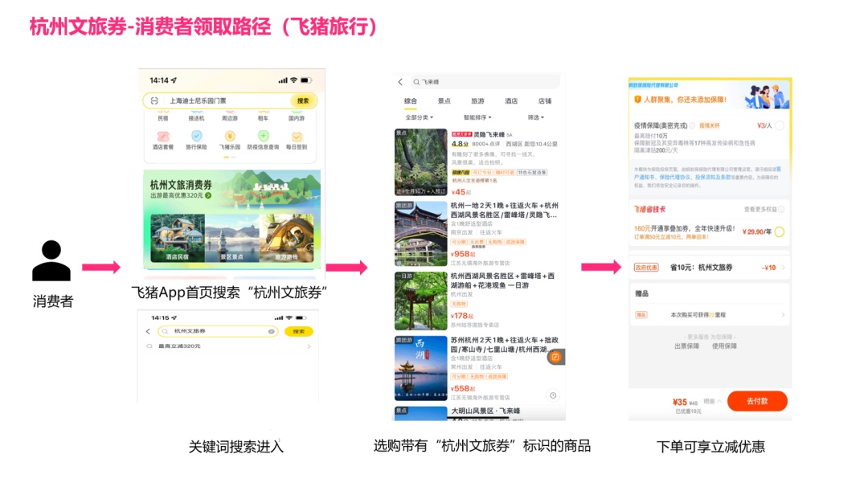Open the 查看更多权益 link
The width and height of the screenshot is (868, 483).
[x=760, y=209]
